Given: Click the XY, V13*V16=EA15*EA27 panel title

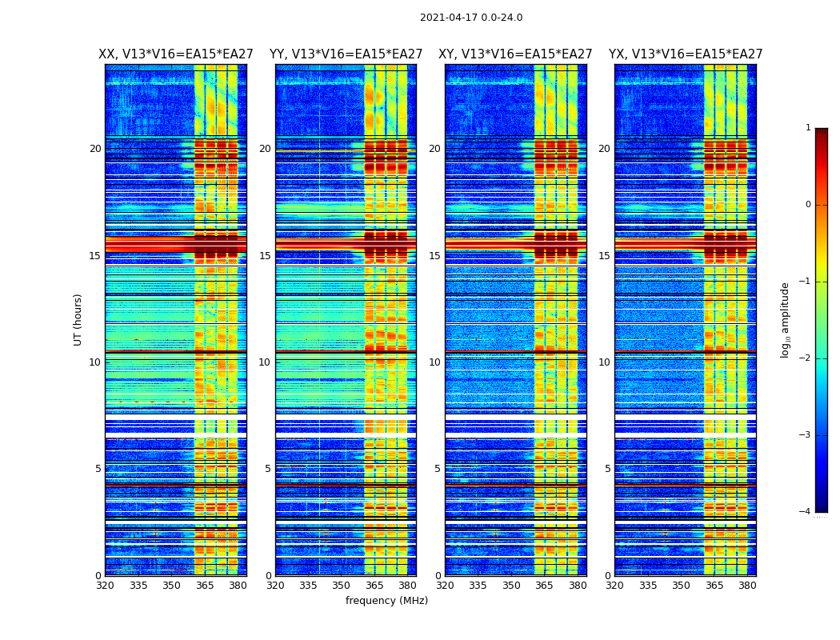Looking at the screenshot, I should [515, 54].
